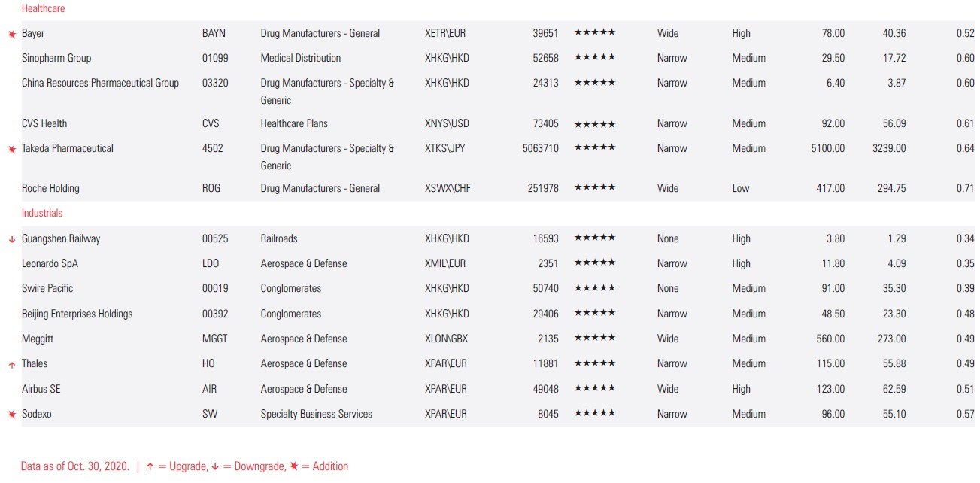Click the Meggitt company name
980x483 pixels.
[38, 339]
